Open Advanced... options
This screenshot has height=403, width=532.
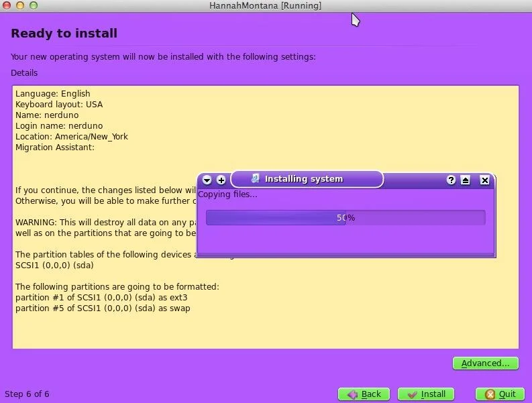click(486, 363)
